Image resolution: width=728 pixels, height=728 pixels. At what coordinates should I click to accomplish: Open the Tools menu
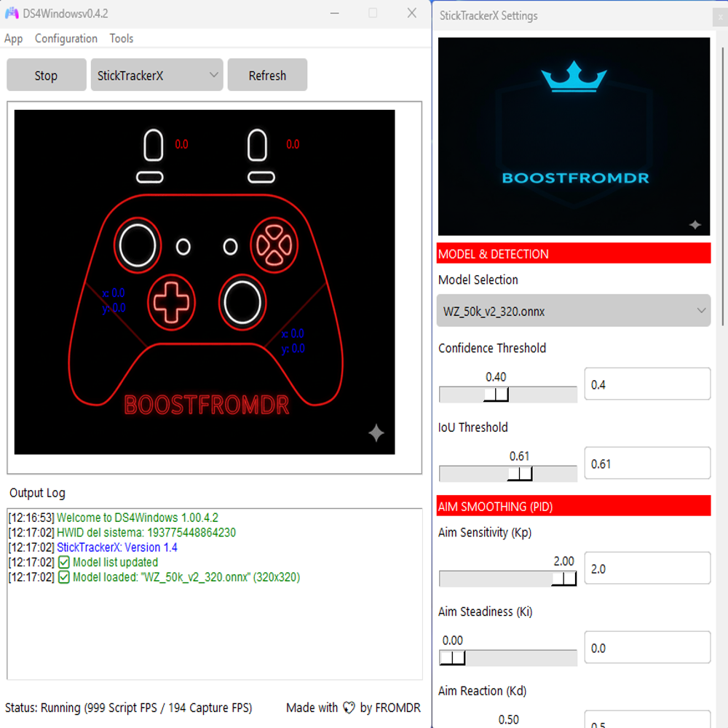[121, 39]
